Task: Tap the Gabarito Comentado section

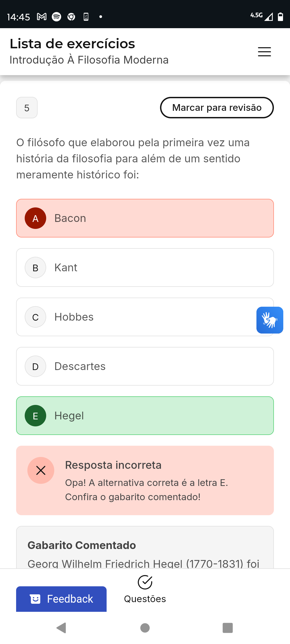Action: coord(145,547)
